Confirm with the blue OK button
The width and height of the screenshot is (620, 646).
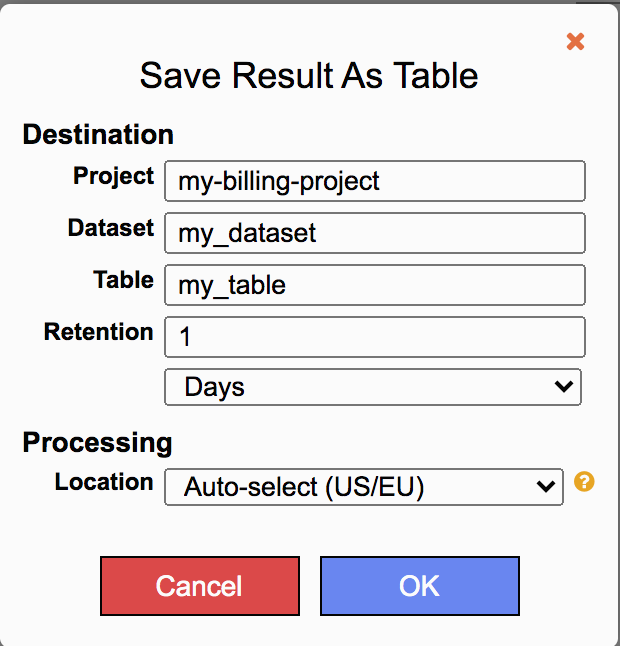pyautogui.click(x=419, y=585)
